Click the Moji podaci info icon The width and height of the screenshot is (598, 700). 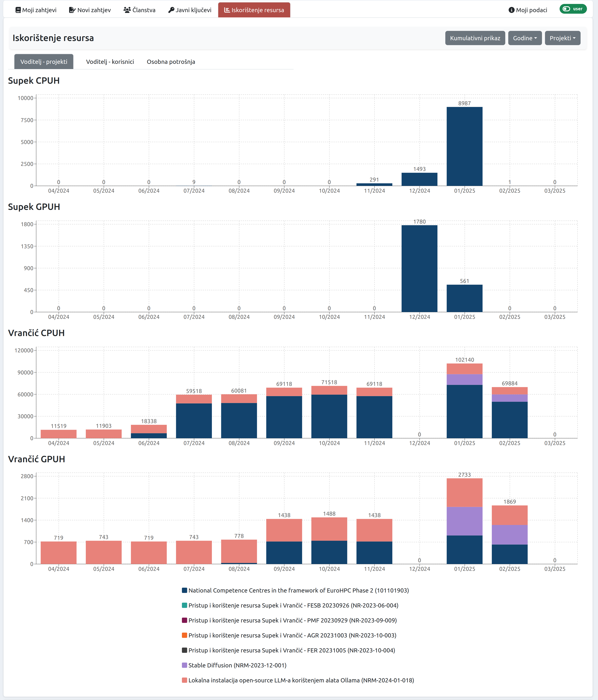pos(511,10)
